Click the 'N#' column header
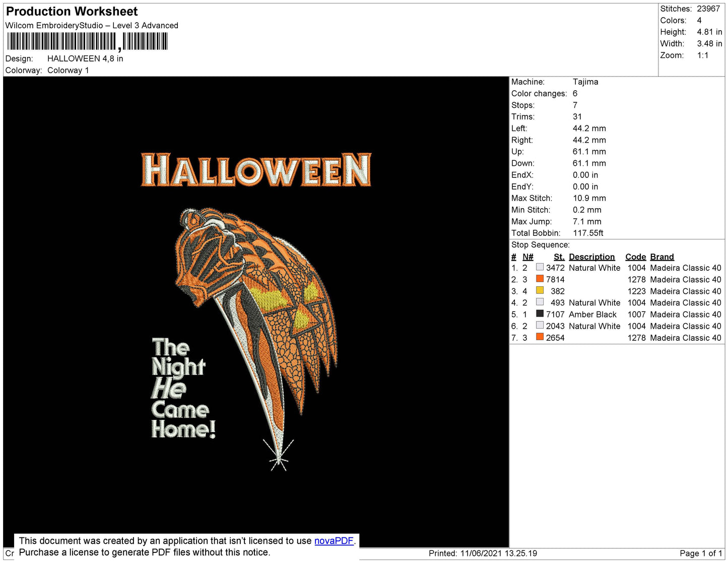Image resolution: width=728 pixels, height=563 pixels. coord(528,257)
